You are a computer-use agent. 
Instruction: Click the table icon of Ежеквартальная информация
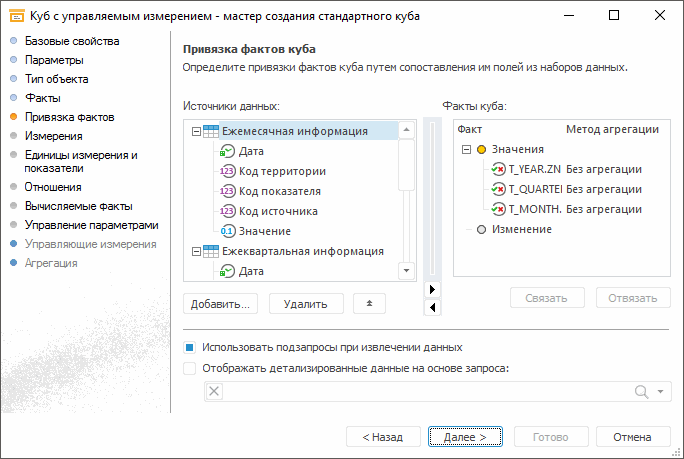tap(210, 251)
